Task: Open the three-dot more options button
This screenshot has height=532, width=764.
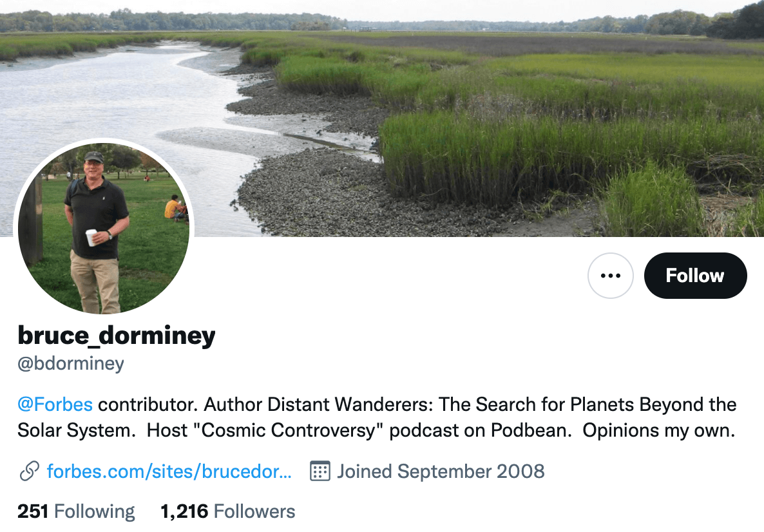Action: pos(610,276)
